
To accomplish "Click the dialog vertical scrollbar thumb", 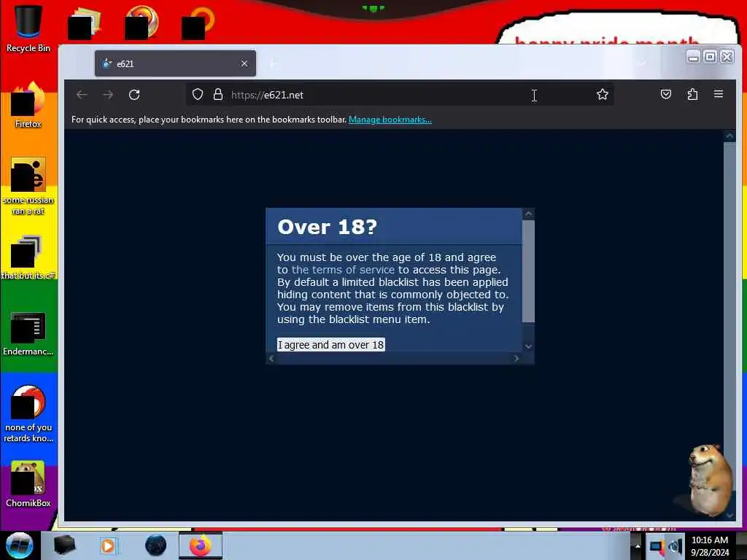I will tap(528, 271).
